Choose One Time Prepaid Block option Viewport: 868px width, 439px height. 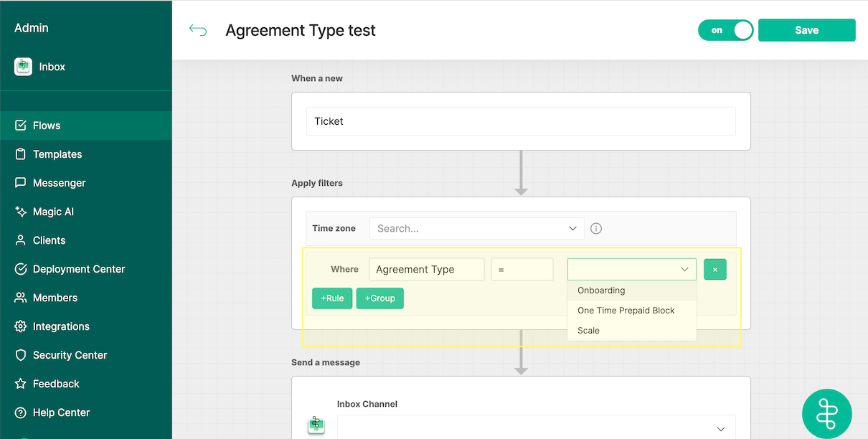pyautogui.click(x=626, y=311)
